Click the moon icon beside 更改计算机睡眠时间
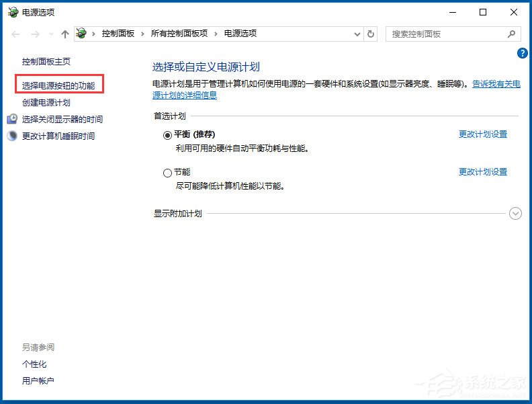The image size is (532, 404). (x=12, y=136)
